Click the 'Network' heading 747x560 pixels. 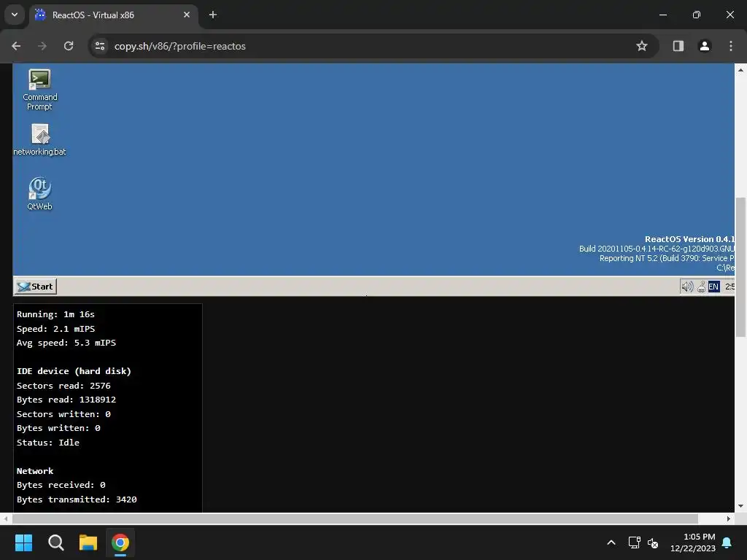click(35, 471)
